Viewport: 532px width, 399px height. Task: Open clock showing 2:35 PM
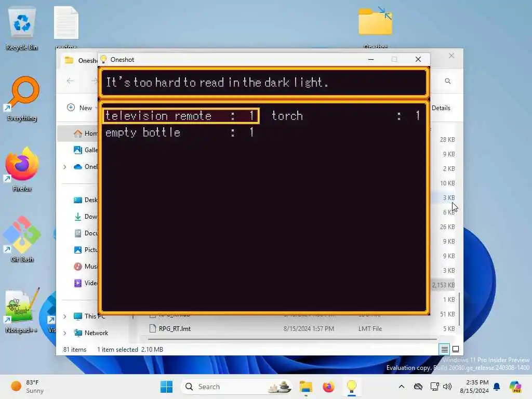click(x=474, y=387)
